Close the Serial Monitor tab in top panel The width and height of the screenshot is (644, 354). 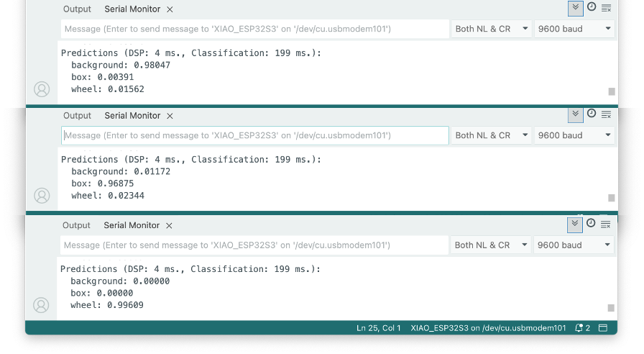[x=170, y=9]
